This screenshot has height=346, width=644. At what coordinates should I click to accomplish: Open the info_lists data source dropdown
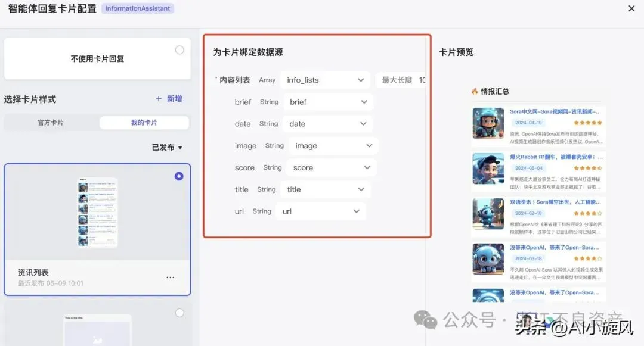click(x=326, y=80)
